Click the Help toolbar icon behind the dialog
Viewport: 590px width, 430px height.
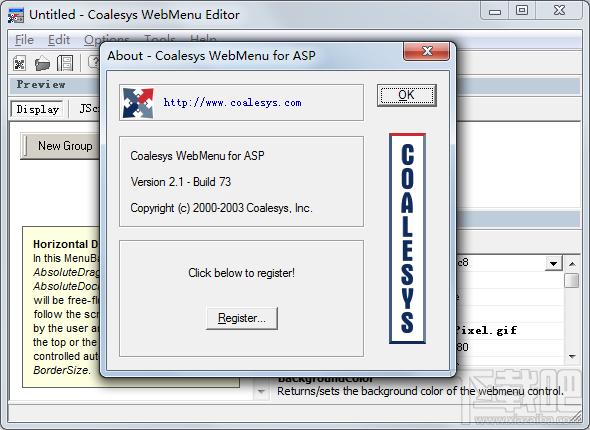tap(93, 62)
